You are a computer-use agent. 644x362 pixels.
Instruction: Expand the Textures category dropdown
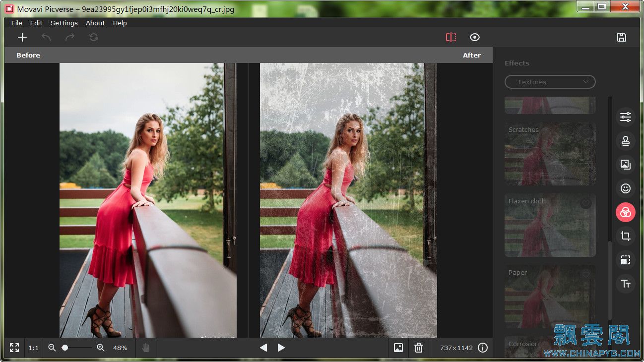pyautogui.click(x=550, y=82)
